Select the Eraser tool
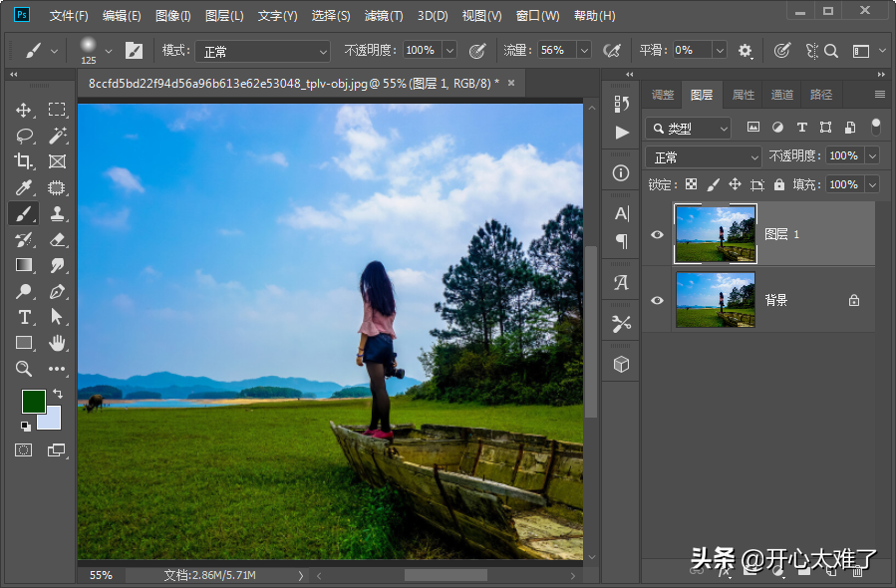Image resolution: width=896 pixels, height=588 pixels. (57, 239)
